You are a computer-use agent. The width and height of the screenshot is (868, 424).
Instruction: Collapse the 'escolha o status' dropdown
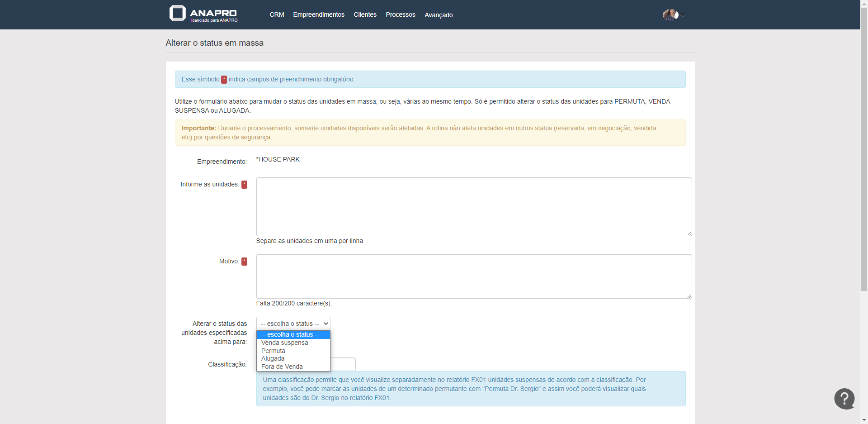click(x=293, y=324)
